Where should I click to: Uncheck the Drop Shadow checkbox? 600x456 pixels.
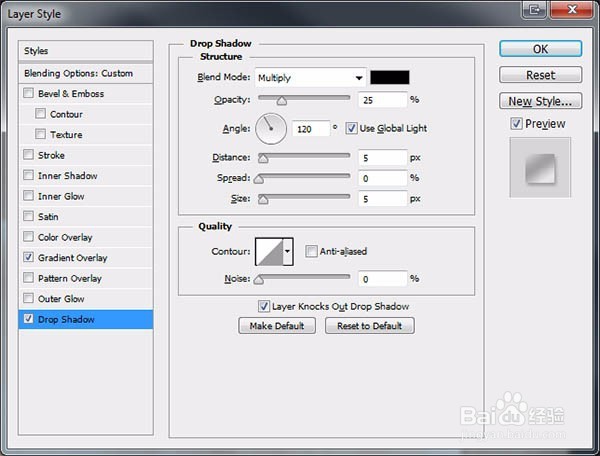[x=28, y=319]
